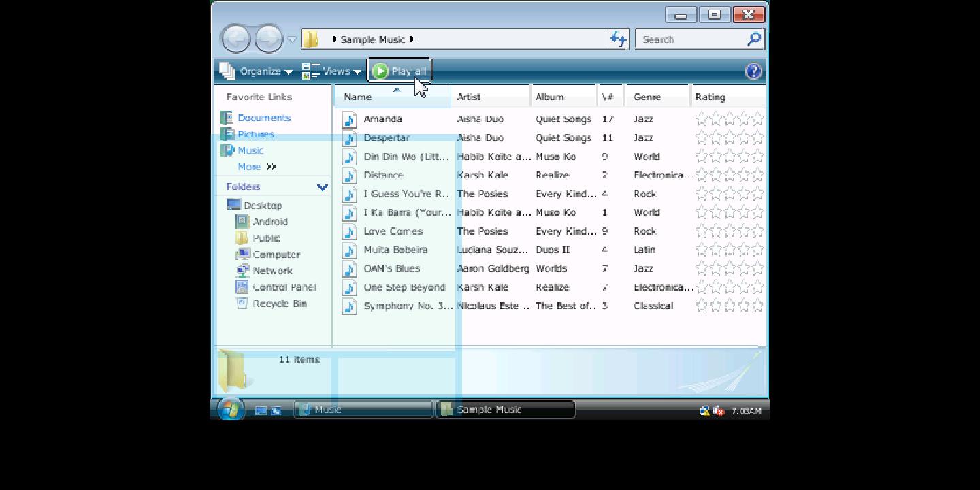This screenshot has width=980, height=490.
Task: Expand More favorite links
Action: [257, 167]
